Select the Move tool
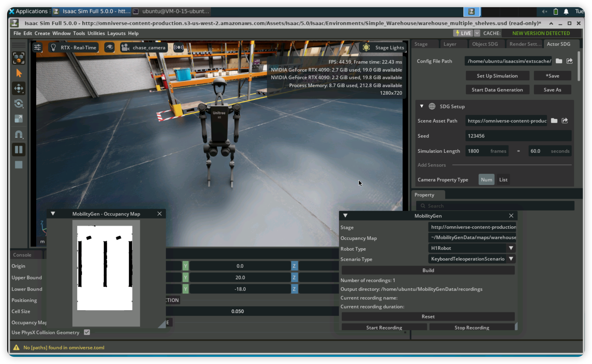Image resolution: width=592 pixels, height=364 pixels. click(x=19, y=88)
